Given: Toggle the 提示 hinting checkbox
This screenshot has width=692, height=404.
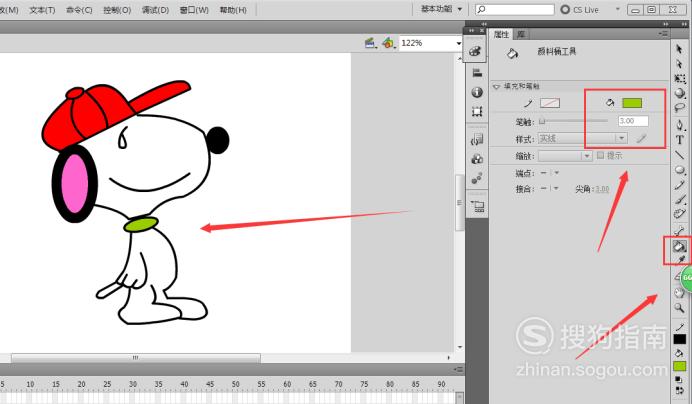Looking at the screenshot, I should click(600, 155).
